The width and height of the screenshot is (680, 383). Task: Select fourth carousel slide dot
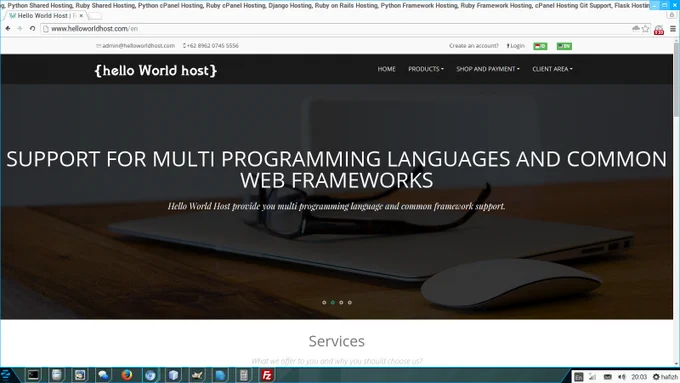point(350,302)
